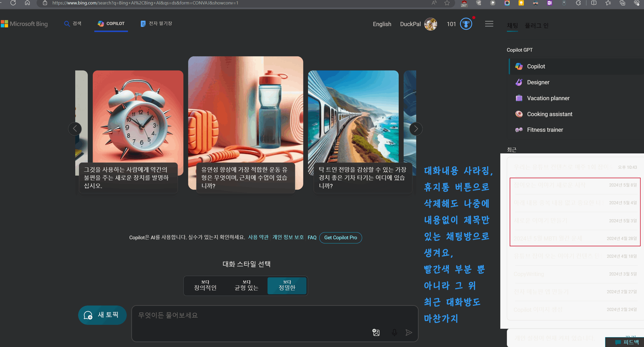Open the shield adblock extension icon
The image size is (644, 347).
click(x=479, y=3)
